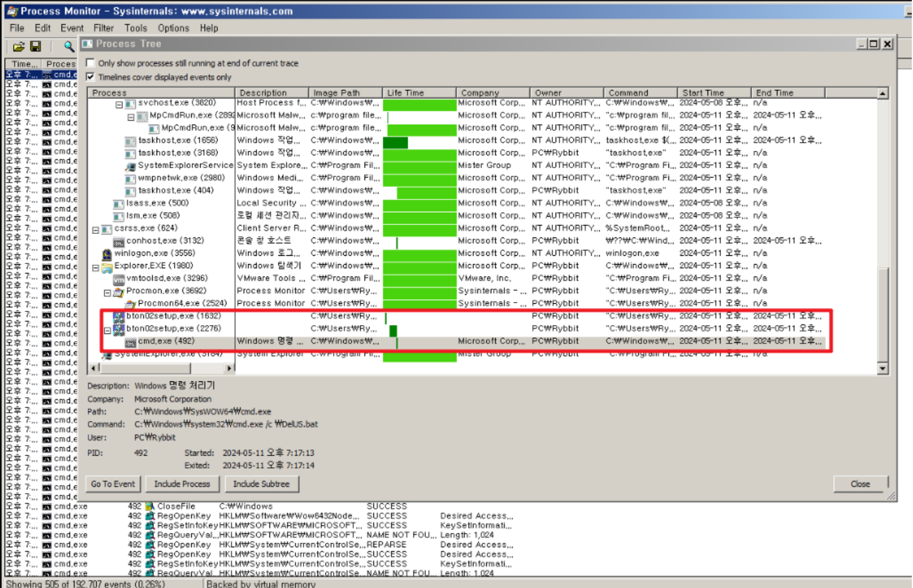913x588 pixels.
Task: Sort by the Process column header
Action: [x=161, y=92]
